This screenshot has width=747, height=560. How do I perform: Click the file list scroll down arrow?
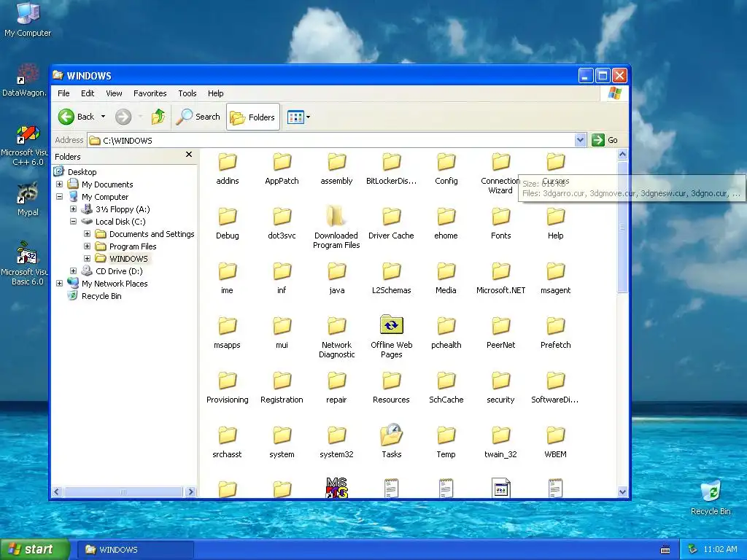click(x=622, y=492)
